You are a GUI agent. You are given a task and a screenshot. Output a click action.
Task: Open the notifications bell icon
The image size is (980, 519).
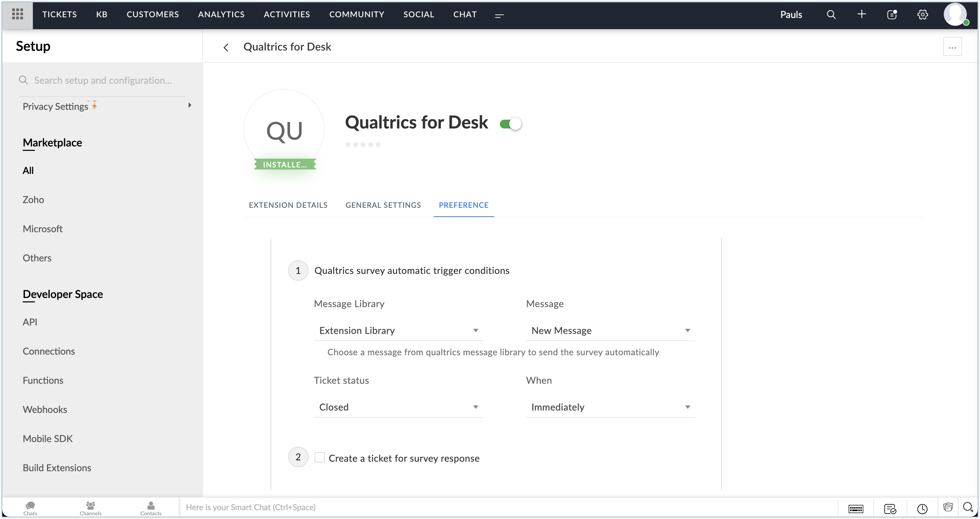click(893, 14)
